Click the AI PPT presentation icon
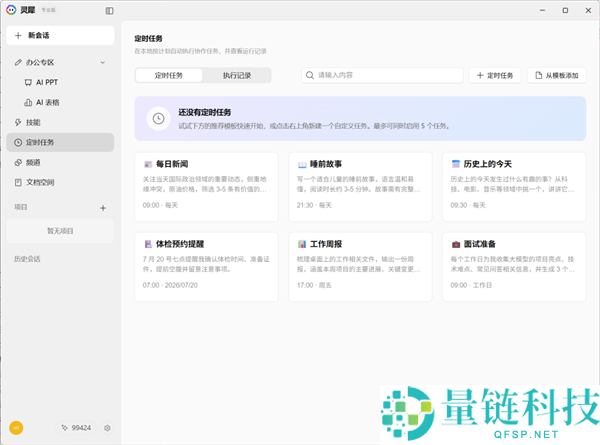This screenshot has height=445, width=600. tap(28, 82)
